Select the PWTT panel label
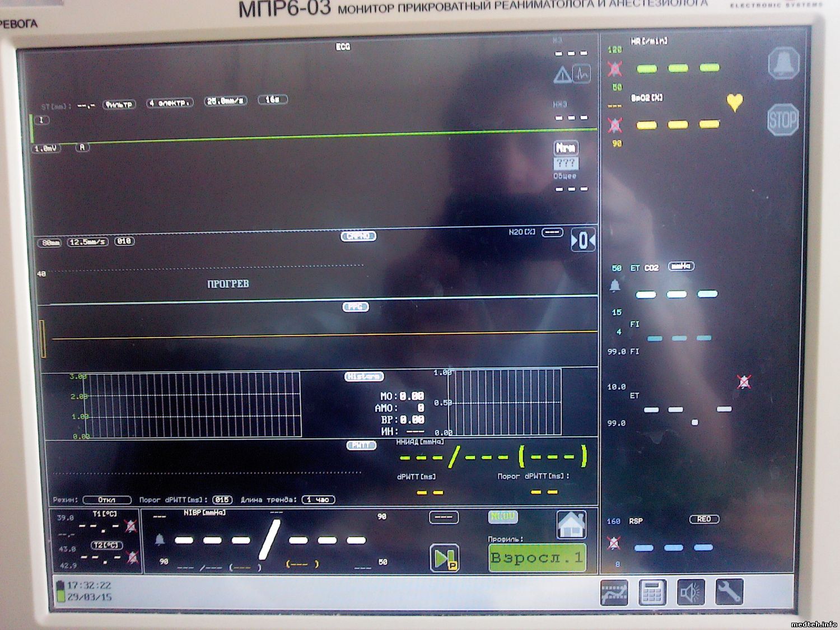 point(361,445)
